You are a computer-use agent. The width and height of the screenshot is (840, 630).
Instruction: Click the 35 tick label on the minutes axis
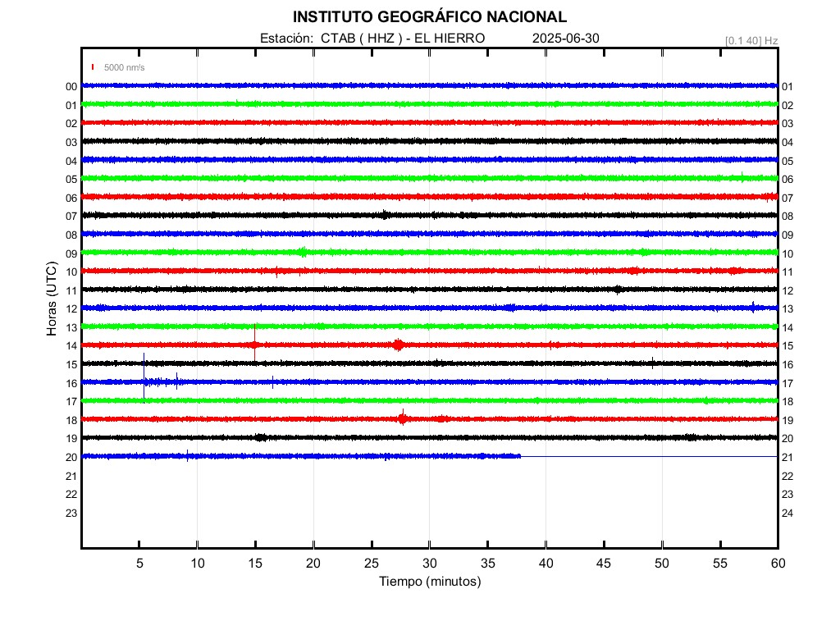488,564
